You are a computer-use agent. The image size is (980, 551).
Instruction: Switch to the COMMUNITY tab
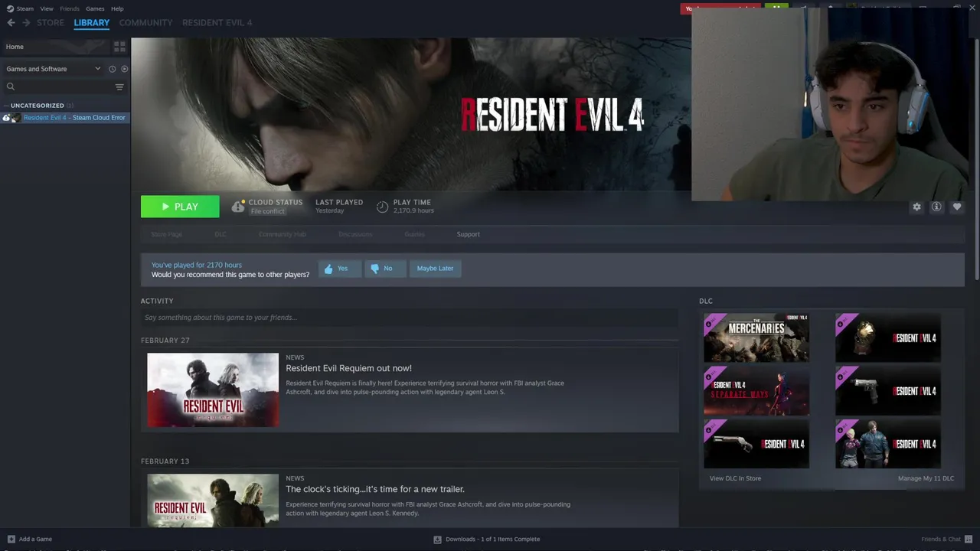click(x=145, y=23)
